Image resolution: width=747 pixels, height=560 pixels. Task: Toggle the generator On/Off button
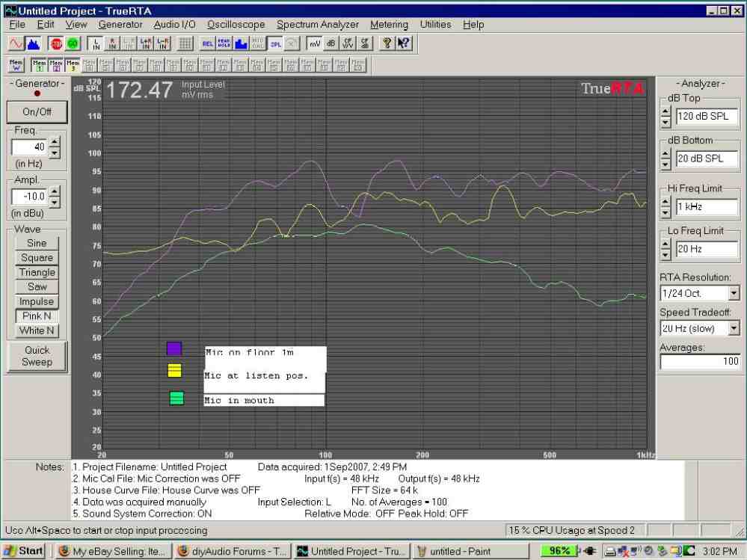click(x=37, y=112)
